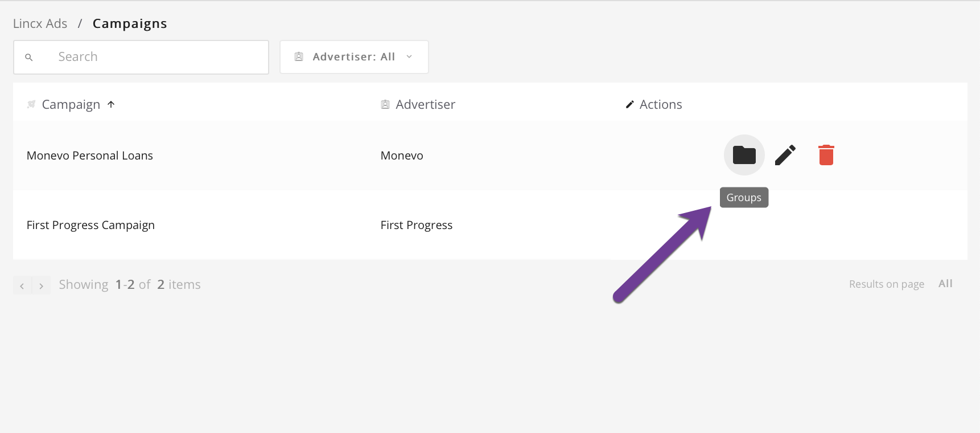Select the First Progress Campaign row

click(x=490, y=225)
